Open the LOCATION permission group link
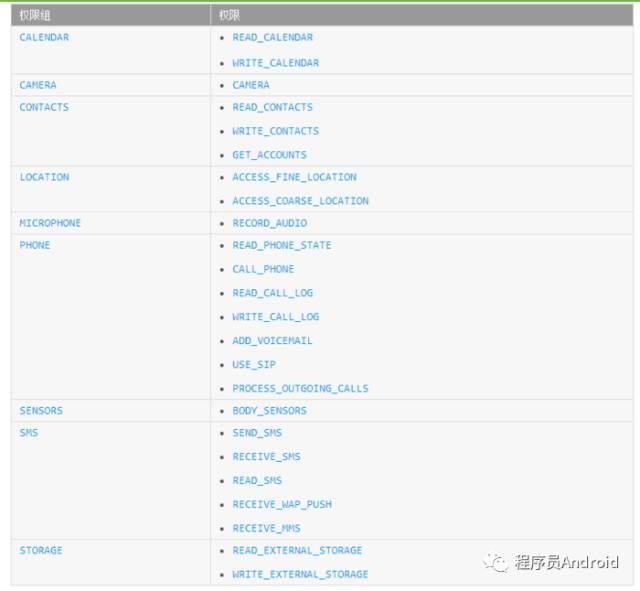 pos(44,177)
